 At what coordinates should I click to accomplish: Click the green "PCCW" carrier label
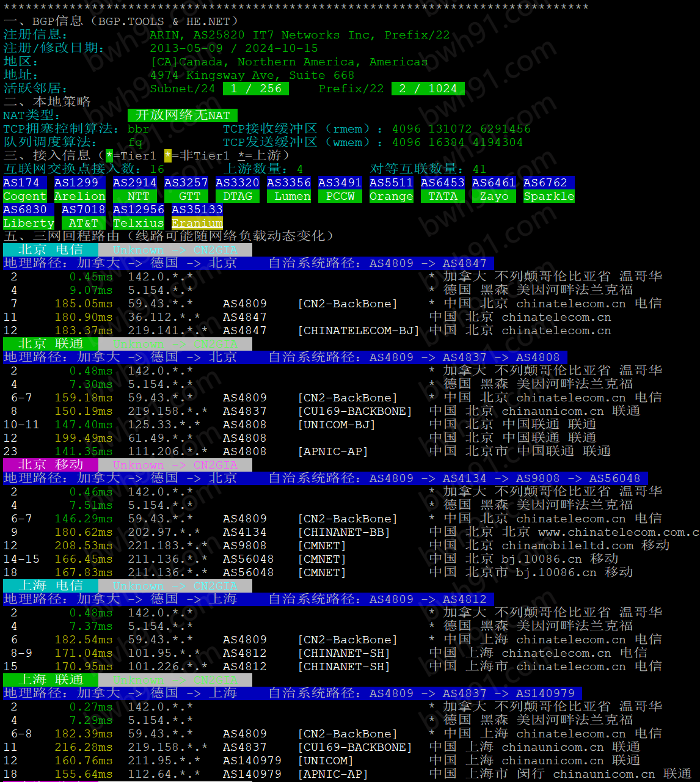340,196
